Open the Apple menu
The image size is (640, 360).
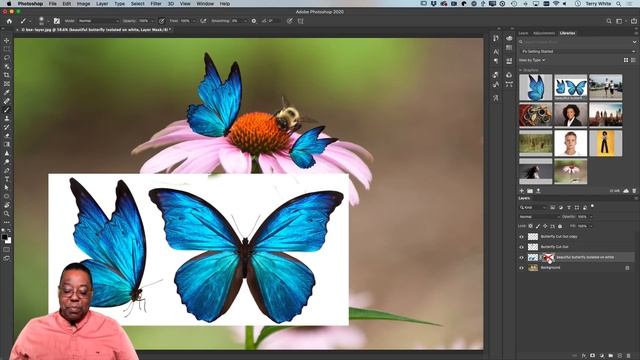[x=9, y=4]
